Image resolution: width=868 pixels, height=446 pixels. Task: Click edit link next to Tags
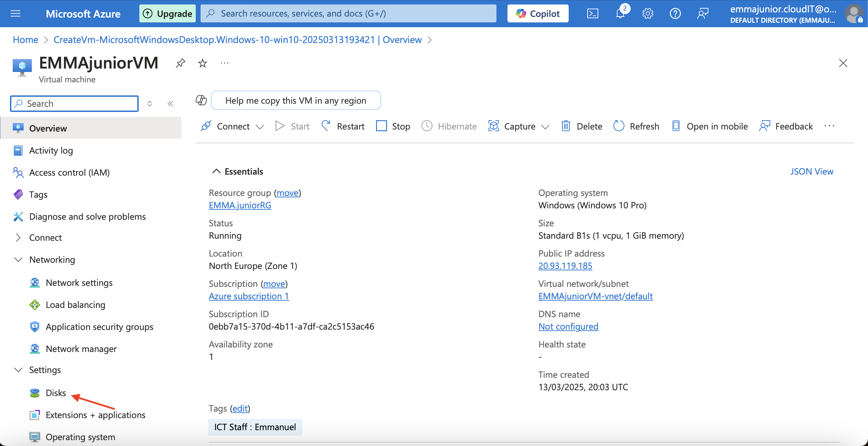pyautogui.click(x=240, y=408)
